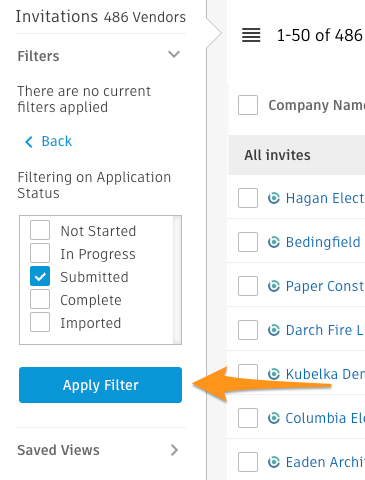This screenshot has height=480, width=365.
Task: Click the status icon beside Eaden Archi
Action: tap(274, 462)
